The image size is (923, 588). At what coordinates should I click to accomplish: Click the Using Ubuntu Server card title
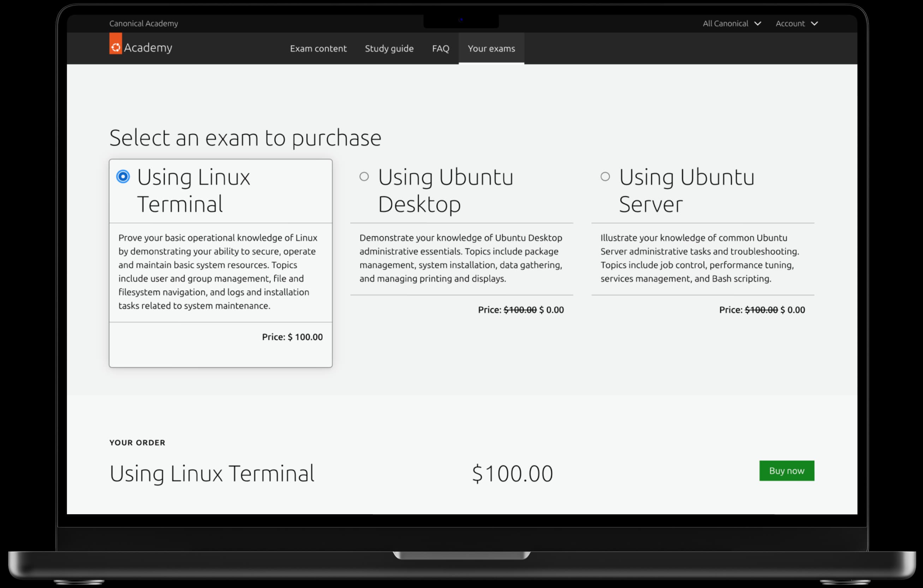pyautogui.click(x=687, y=190)
